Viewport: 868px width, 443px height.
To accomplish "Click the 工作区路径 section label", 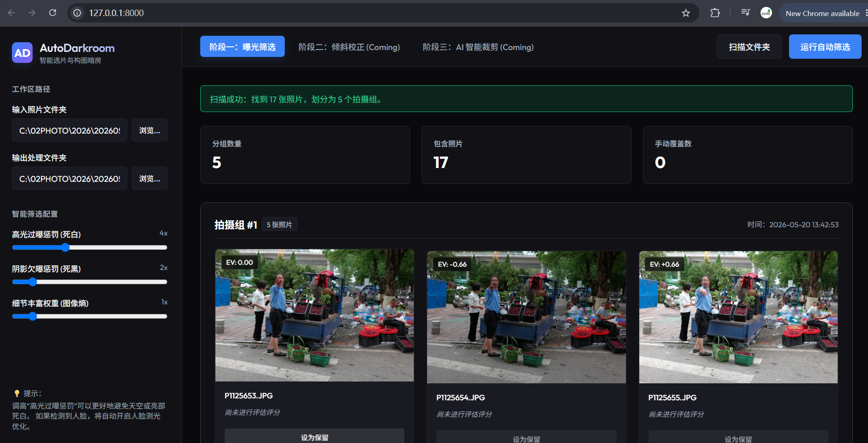I will pos(31,89).
